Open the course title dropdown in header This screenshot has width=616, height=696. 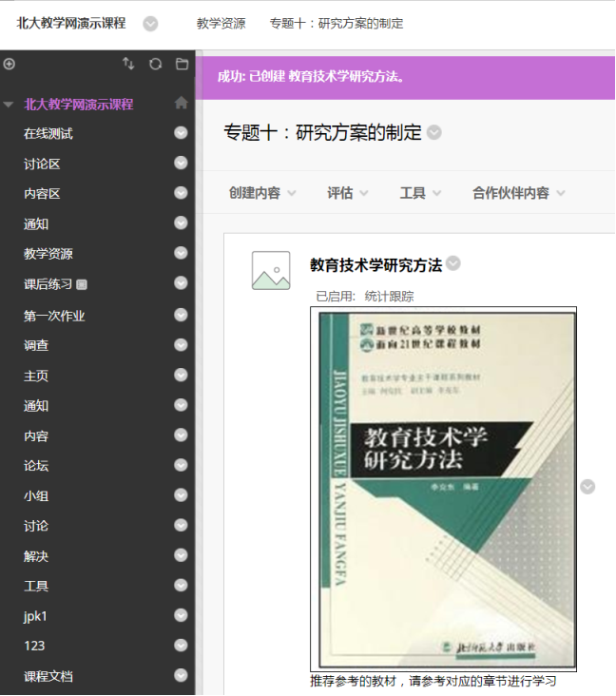(x=150, y=24)
